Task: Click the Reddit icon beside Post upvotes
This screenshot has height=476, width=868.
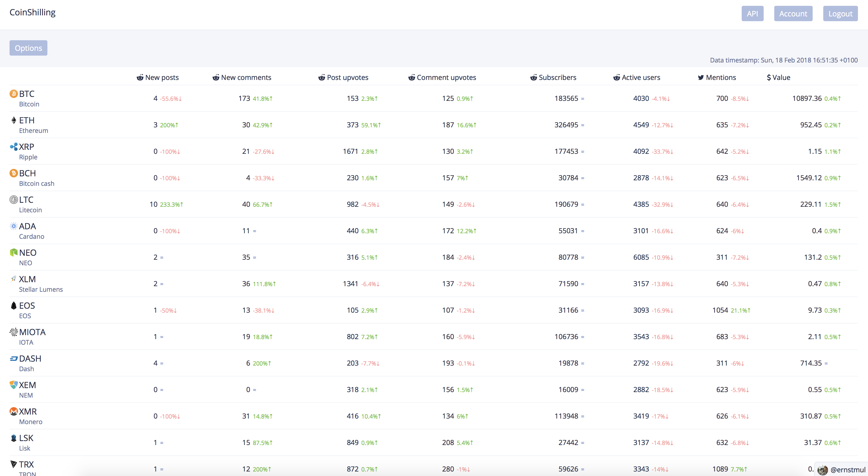Action: coord(321,78)
